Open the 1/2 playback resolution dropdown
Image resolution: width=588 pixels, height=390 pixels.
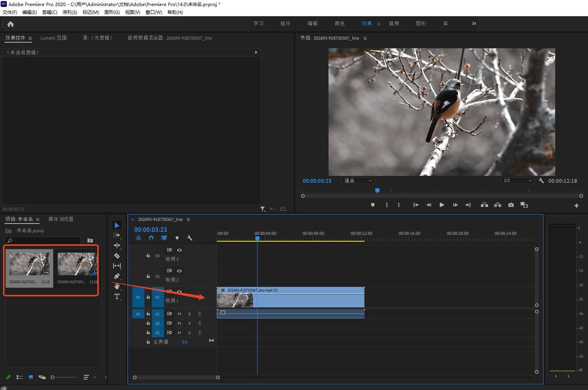517,181
